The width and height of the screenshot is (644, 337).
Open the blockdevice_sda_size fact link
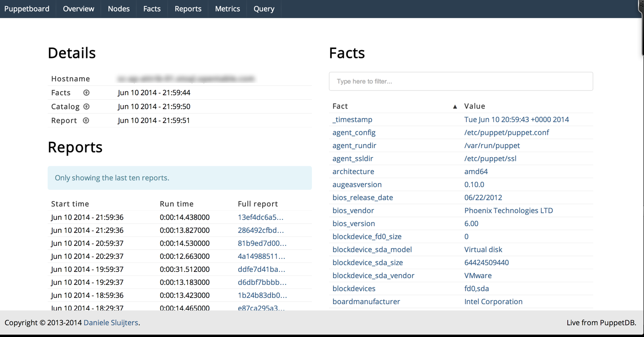[367, 263]
